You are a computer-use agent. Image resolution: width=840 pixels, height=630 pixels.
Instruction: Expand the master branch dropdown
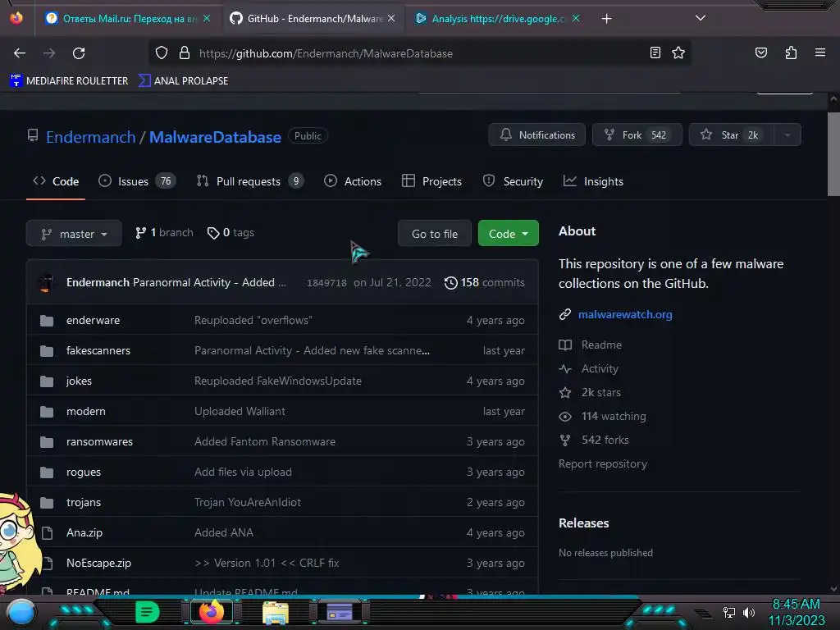pyautogui.click(x=74, y=234)
